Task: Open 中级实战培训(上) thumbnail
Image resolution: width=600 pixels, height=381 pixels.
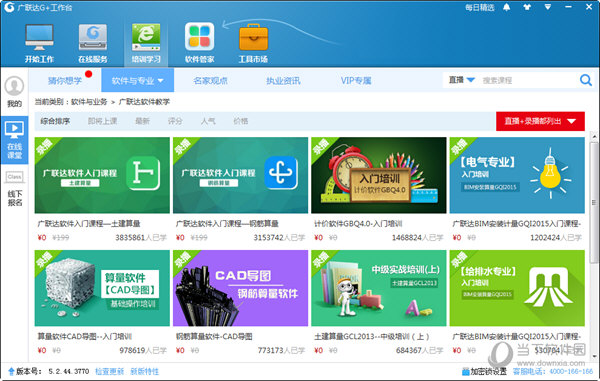Action: pyautogui.click(x=378, y=288)
